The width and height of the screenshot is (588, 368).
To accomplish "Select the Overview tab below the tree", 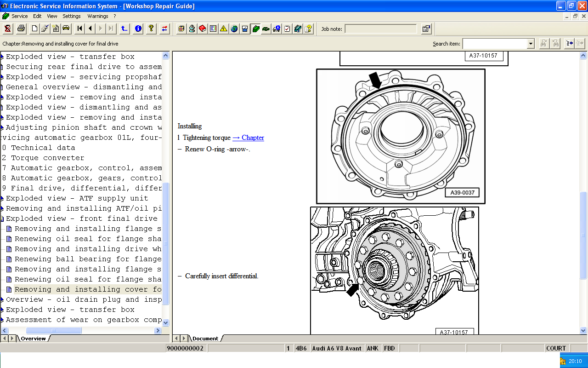I will 33,339.
